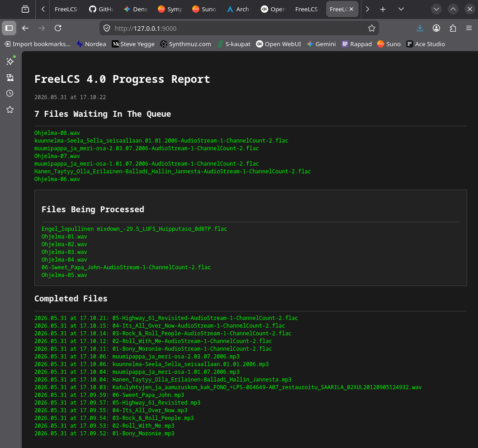Image resolution: width=478 pixels, height=448 pixels.
Task: Open the AI chatbot sparkle sidebar icon
Action: (10, 62)
